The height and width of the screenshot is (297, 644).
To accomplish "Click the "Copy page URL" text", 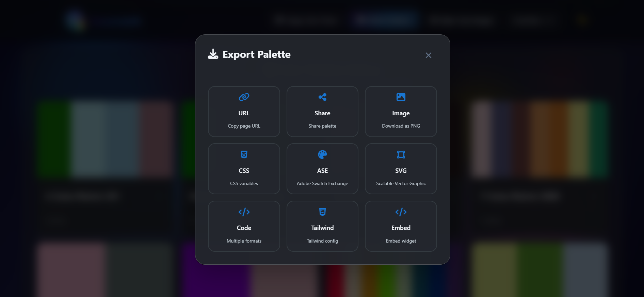I will (244, 126).
